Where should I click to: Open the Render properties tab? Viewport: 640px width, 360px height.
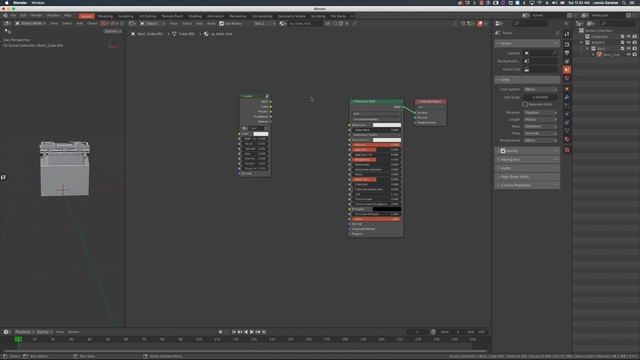[567, 44]
